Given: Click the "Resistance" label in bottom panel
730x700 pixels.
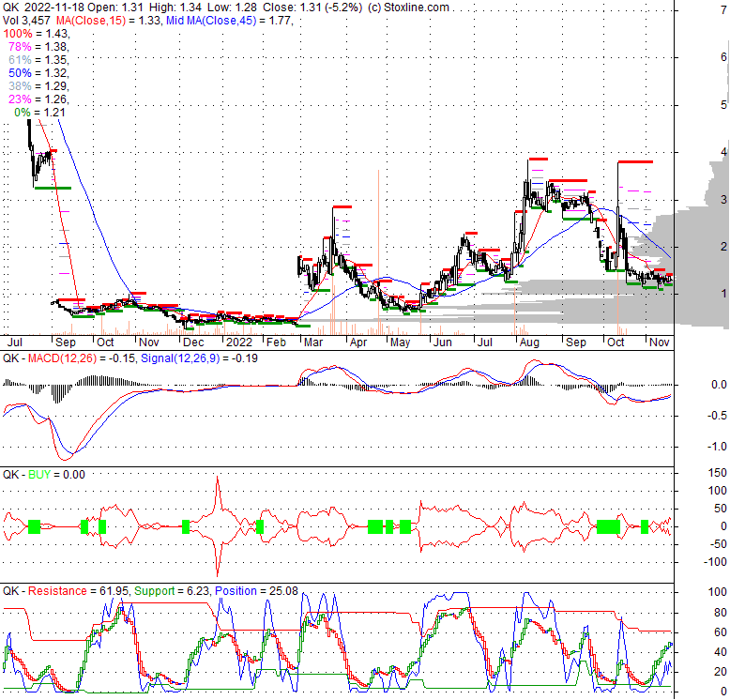Looking at the screenshot, I should click(57, 590).
